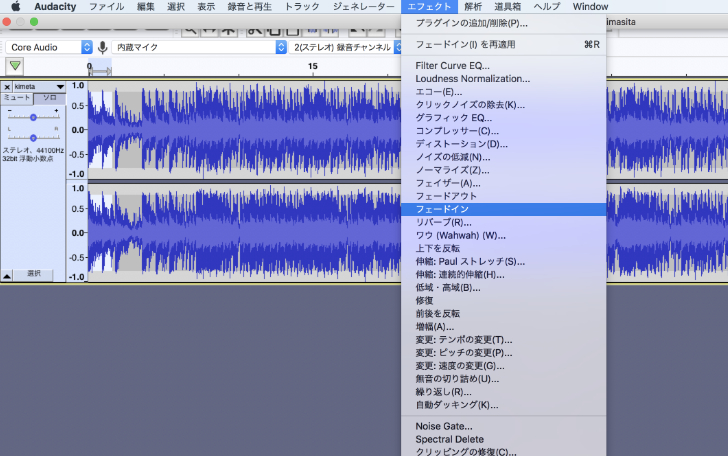Select フェイザー(A)... effect

coord(504,183)
